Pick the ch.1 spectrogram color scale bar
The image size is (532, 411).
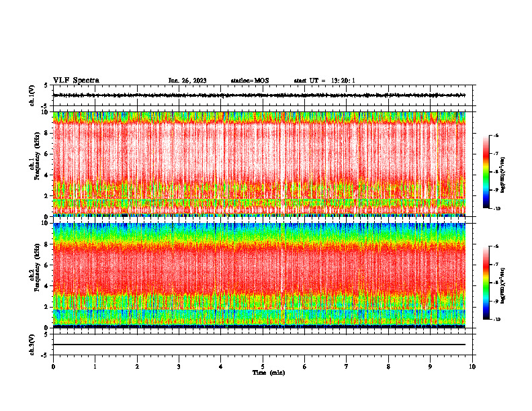(x=486, y=172)
